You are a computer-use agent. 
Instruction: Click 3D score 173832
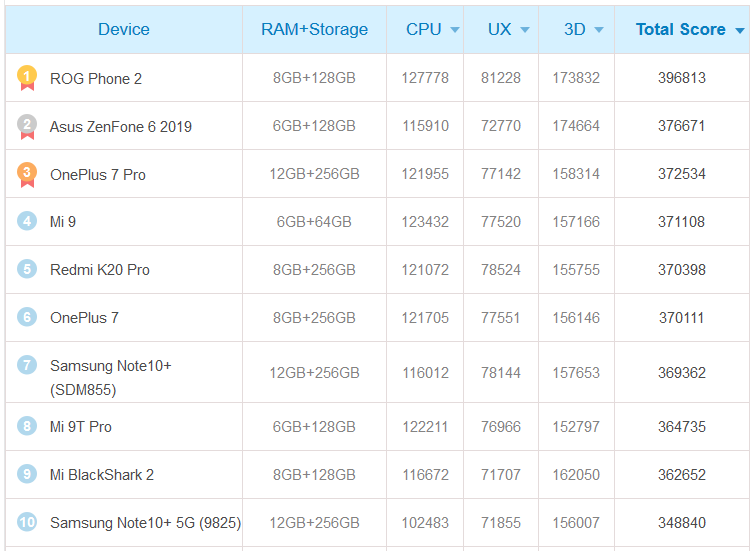576,78
